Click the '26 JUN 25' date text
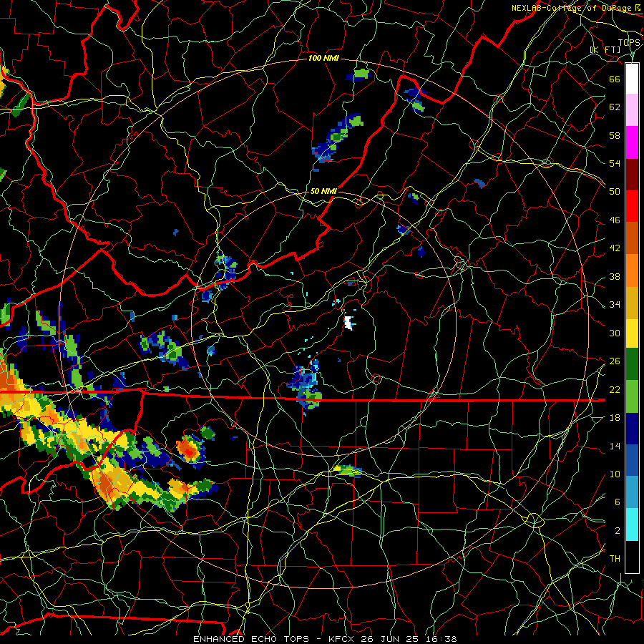This screenshot has width=644, height=644. point(391,639)
